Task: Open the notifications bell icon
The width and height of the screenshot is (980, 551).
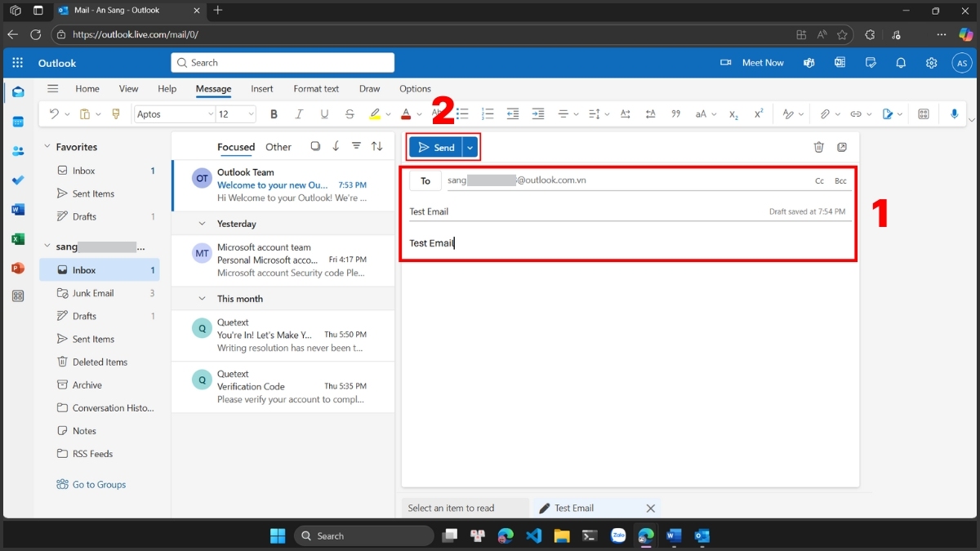Action: (x=901, y=63)
